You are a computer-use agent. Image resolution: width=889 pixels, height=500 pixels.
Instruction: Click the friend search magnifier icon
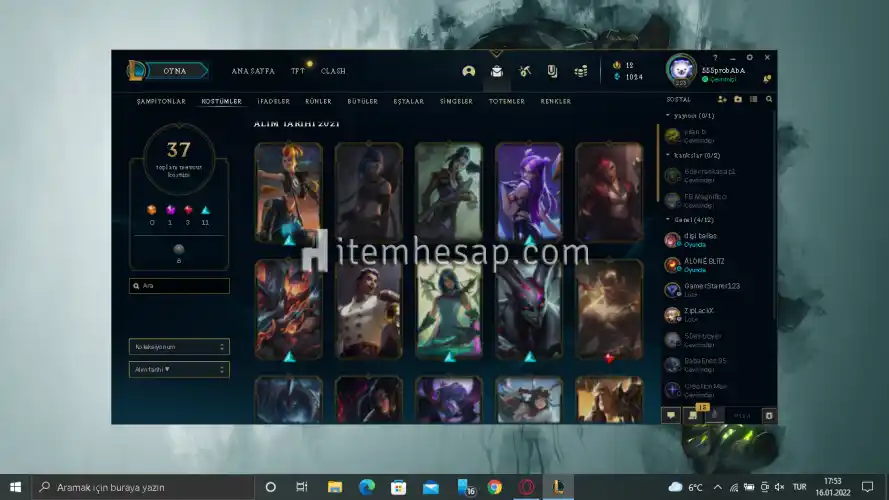[x=768, y=100]
